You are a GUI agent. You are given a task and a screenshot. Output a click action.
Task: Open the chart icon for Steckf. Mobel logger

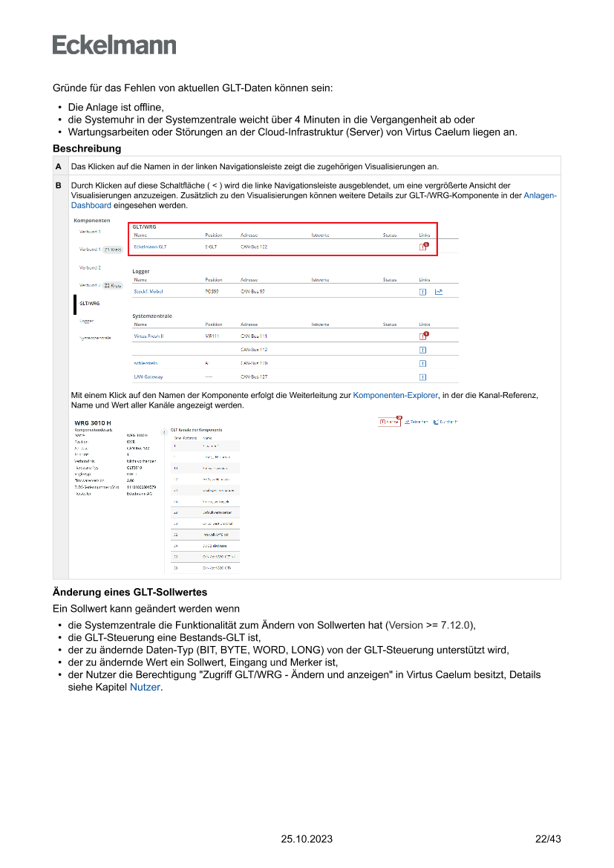coord(439,292)
